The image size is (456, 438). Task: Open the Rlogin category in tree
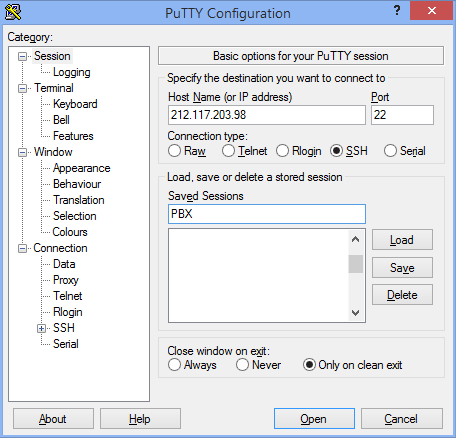[68, 312]
